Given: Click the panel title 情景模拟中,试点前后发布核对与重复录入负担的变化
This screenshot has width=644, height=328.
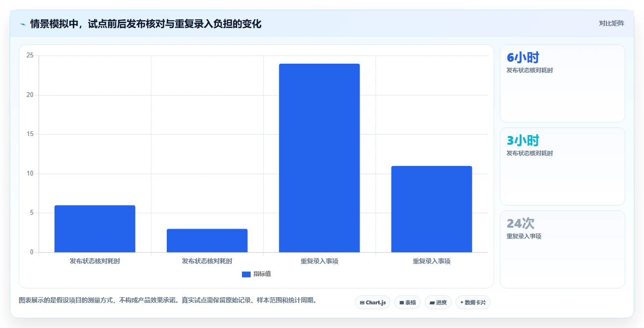Looking at the screenshot, I should pos(146,24).
